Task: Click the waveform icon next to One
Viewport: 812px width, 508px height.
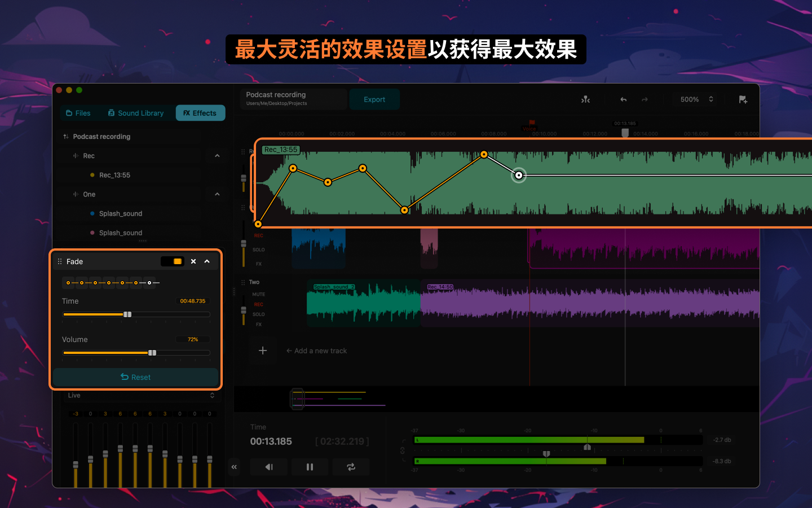Action: (x=76, y=194)
